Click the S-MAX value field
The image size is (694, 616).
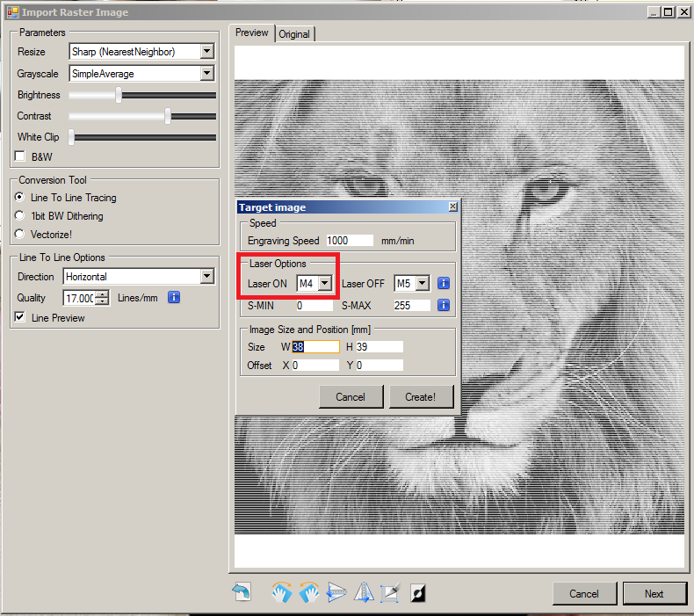click(x=412, y=305)
